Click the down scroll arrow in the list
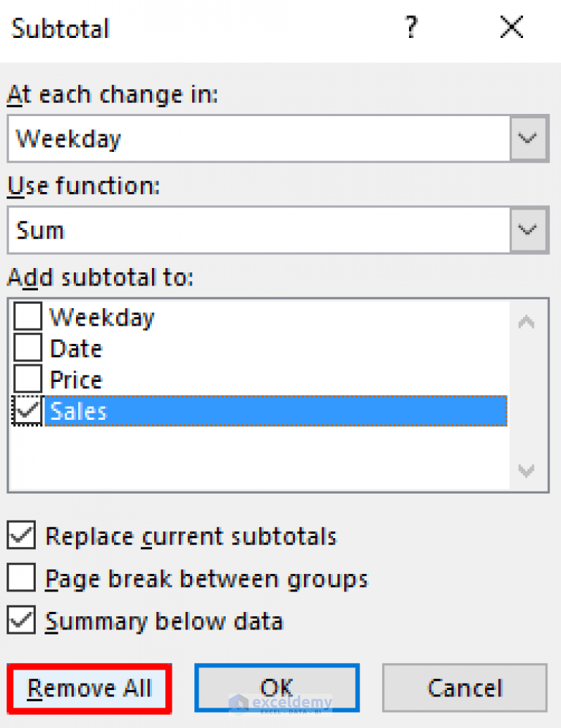Viewport: 561px width, 728px height. 526,471
